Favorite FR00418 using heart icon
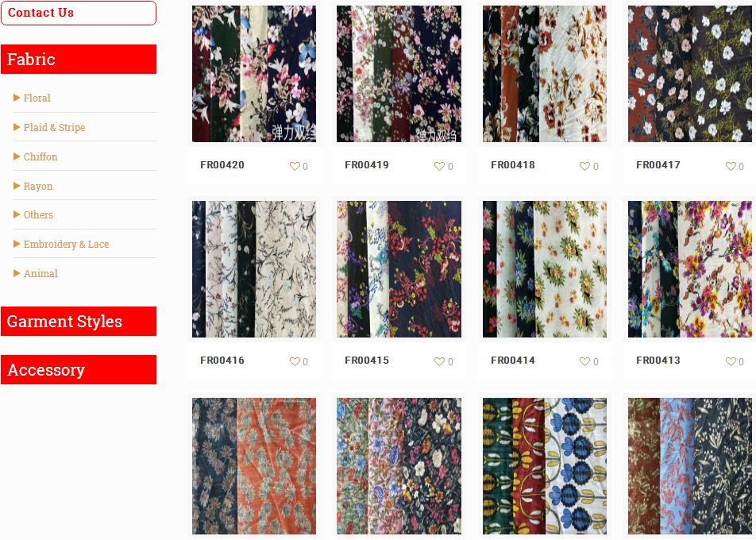 click(x=584, y=166)
